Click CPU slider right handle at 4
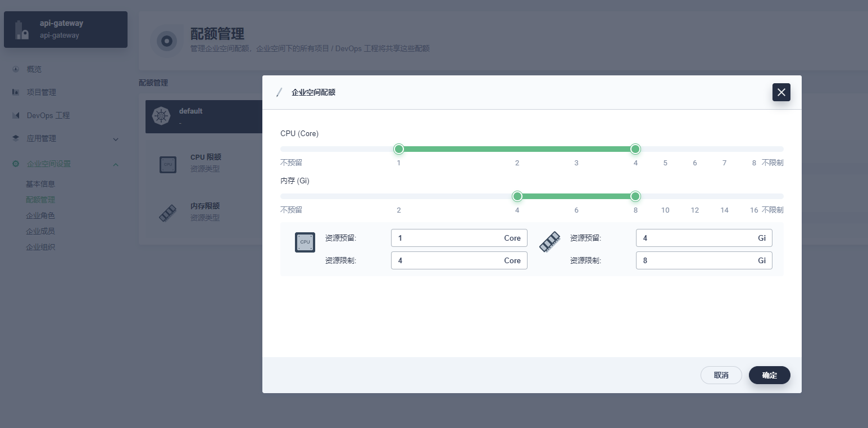Image resolution: width=868 pixels, height=428 pixels. pos(635,149)
